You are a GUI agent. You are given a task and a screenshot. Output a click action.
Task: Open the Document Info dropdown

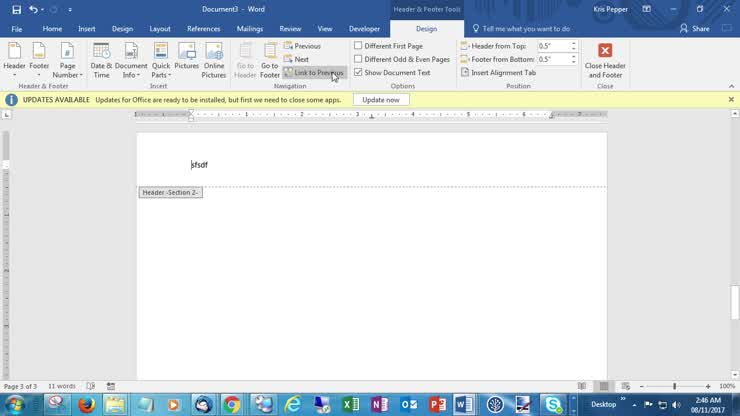tap(131, 59)
